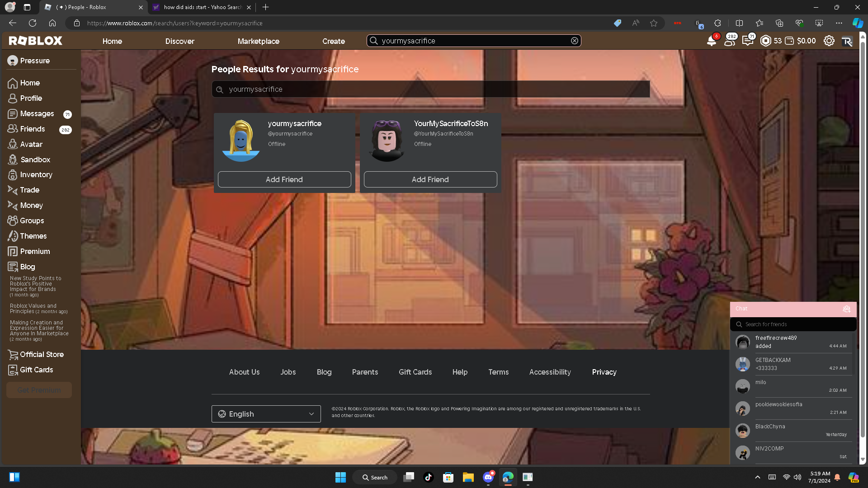Refresh the browser page

click(x=33, y=23)
